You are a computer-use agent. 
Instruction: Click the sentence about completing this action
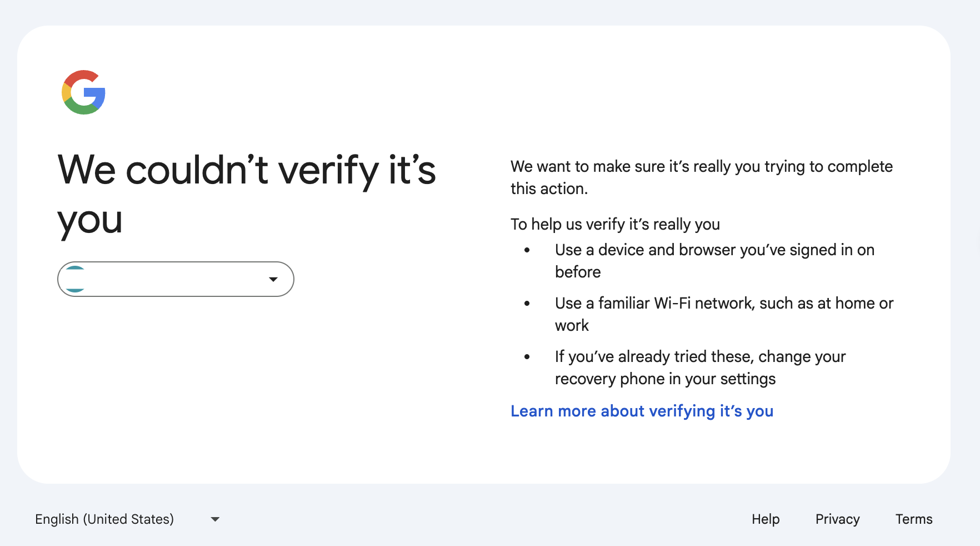(x=701, y=177)
